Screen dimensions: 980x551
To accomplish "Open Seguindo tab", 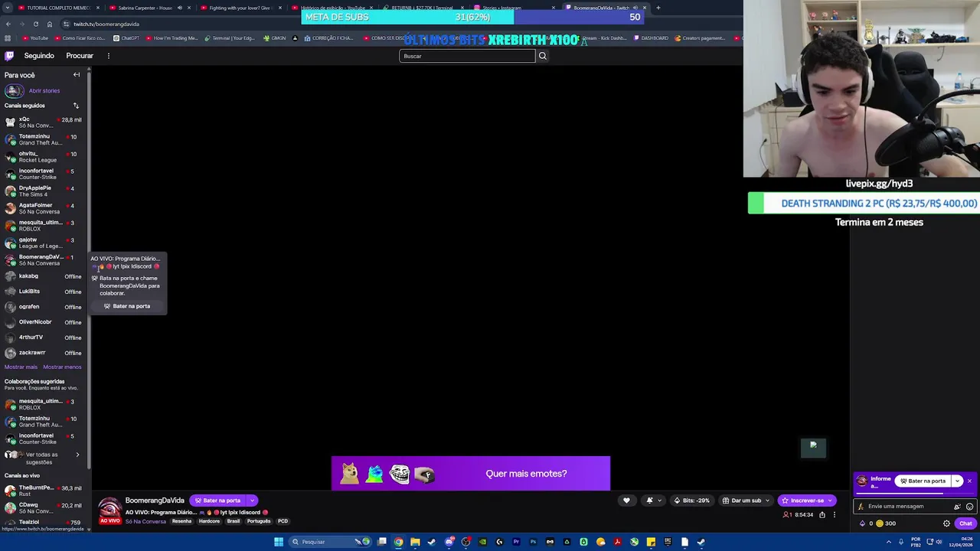I will (x=39, y=56).
